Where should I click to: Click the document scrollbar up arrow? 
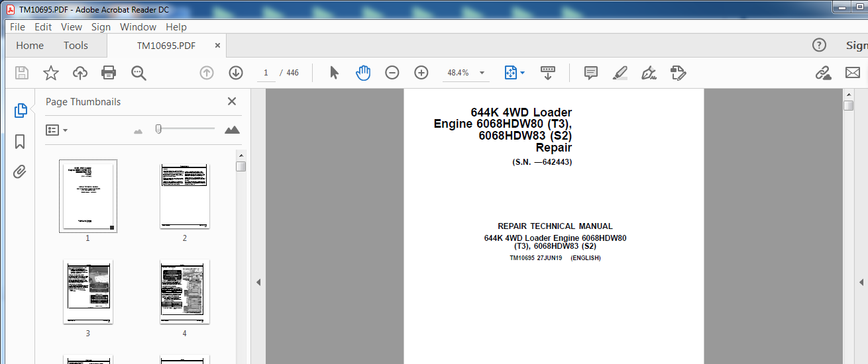[849, 95]
